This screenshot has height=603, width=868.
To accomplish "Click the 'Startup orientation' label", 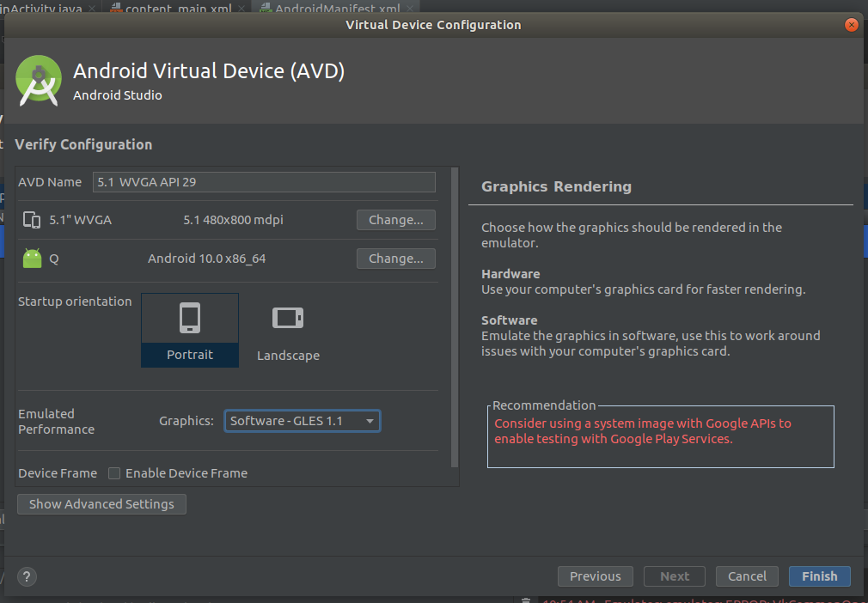I will click(x=75, y=301).
